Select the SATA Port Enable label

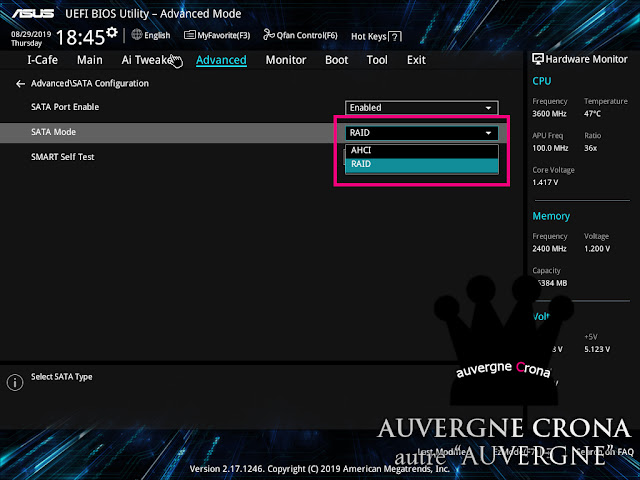coord(65,107)
